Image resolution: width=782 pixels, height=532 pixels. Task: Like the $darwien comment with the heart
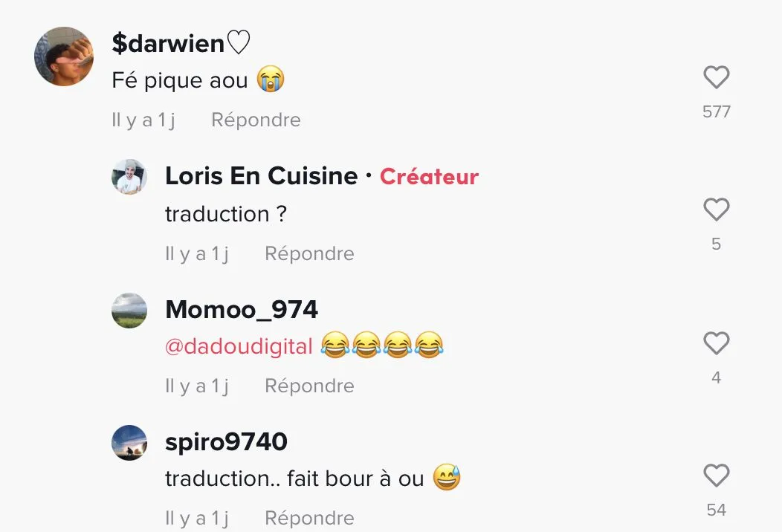click(x=716, y=77)
